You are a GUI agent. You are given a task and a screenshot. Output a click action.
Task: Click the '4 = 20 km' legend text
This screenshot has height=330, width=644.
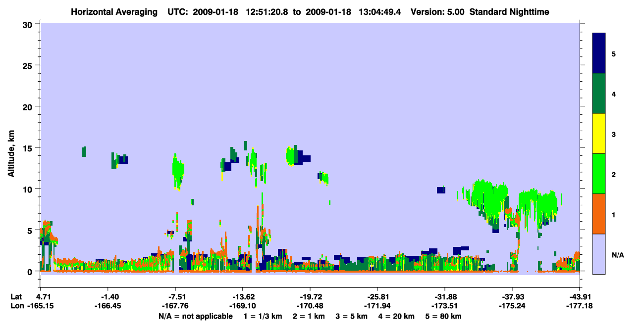(x=396, y=316)
